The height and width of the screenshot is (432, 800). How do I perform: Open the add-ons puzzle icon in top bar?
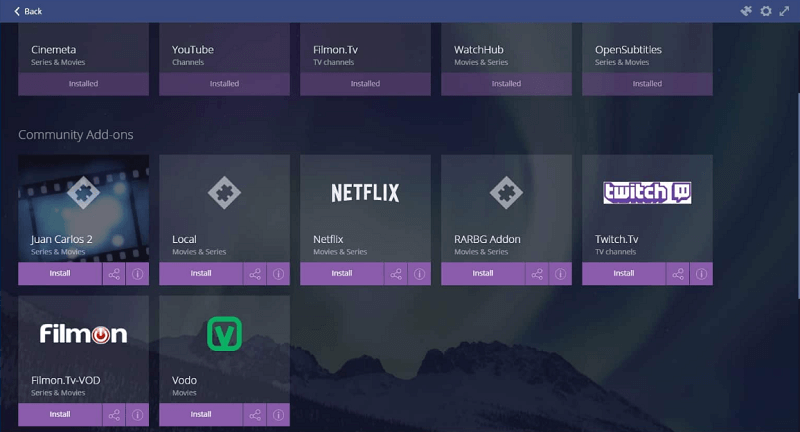click(x=746, y=11)
